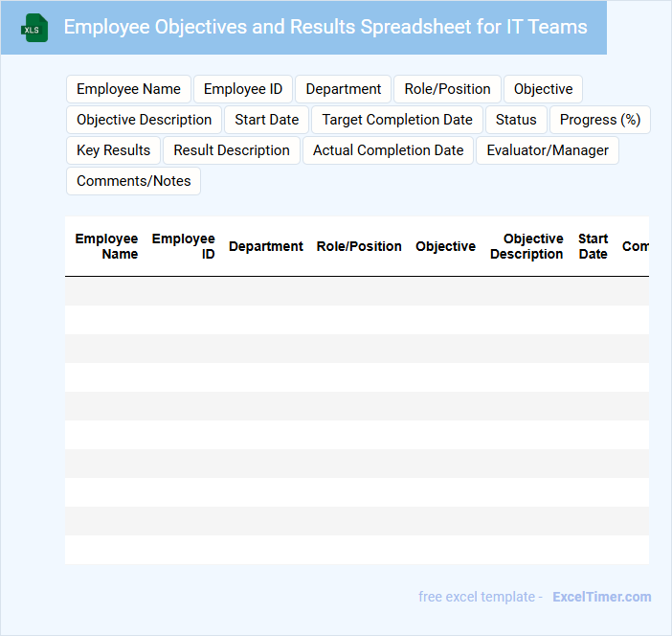Click Actual Completion Date tag
The height and width of the screenshot is (636, 672).
point(389,150)
